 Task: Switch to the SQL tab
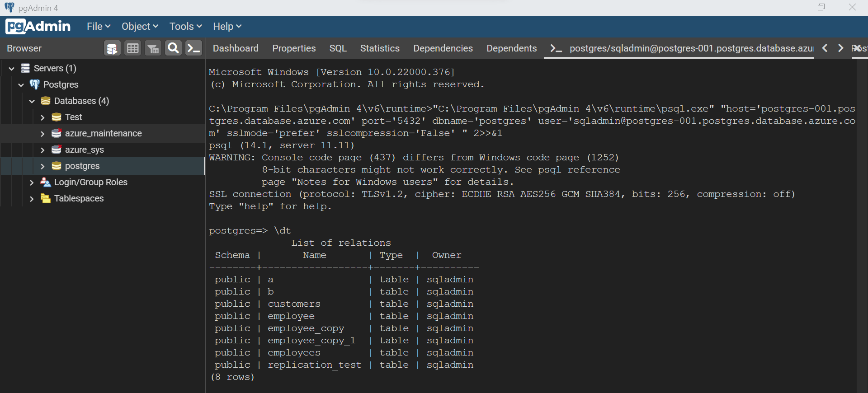pyautogui.click(x=338, y=48)
